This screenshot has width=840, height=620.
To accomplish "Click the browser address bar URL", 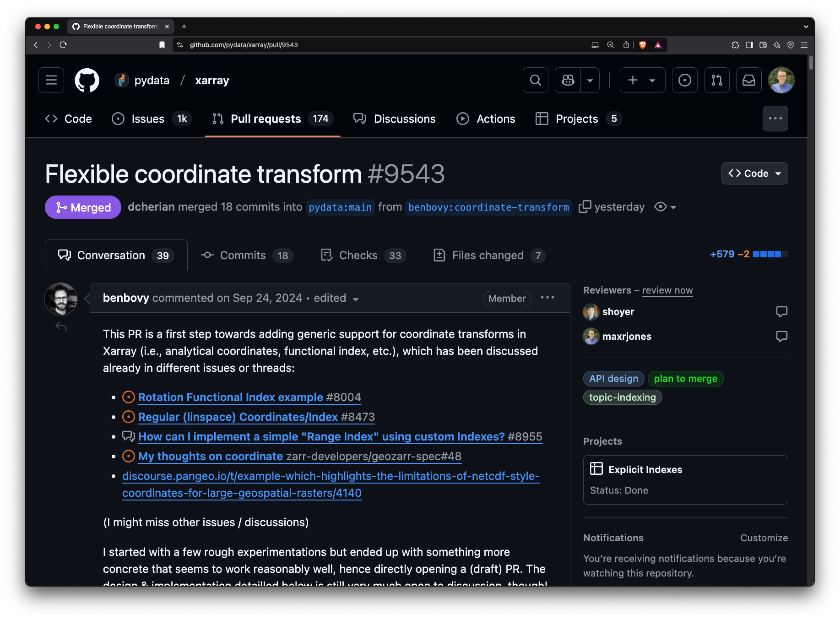I will click(244, 45).
